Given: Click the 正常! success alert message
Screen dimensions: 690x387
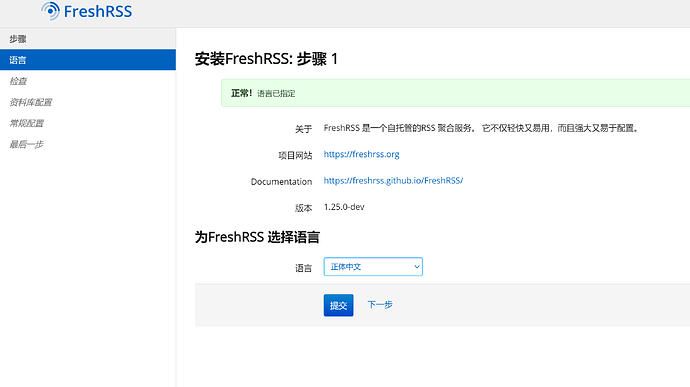Looking at the screenshot, I should coord(455,93).
